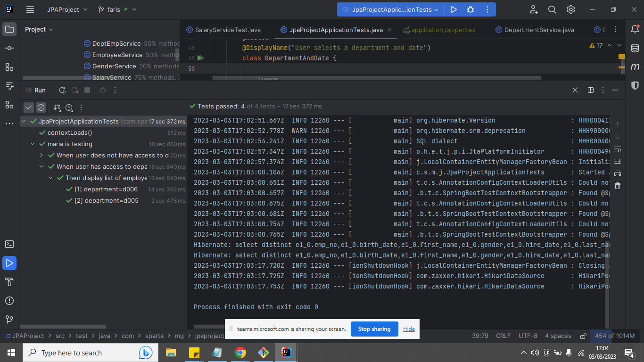Toggle sort tests by duration

pos(69,107)
